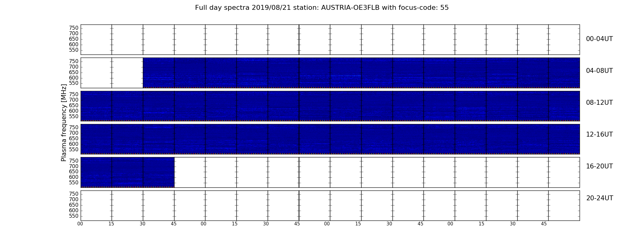Select the '08-12UT' row label
Image resolution: width=644 pixels, height=245 pixels.
tap(600, 103)
